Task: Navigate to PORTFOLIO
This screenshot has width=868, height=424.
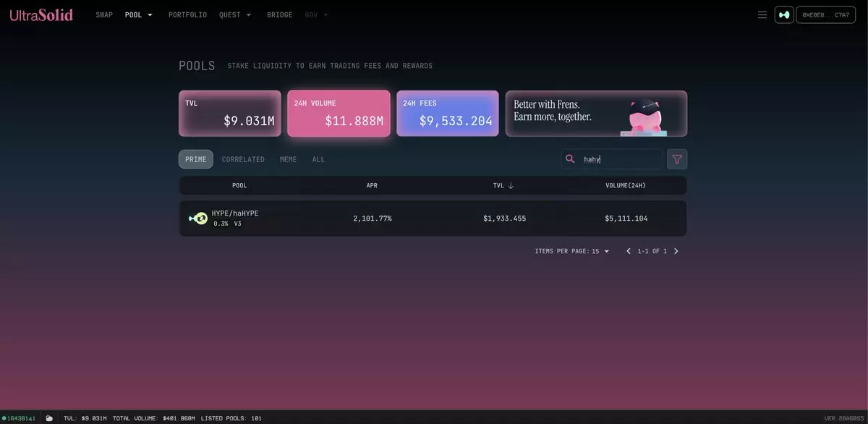Action: (x=187, y=14)
